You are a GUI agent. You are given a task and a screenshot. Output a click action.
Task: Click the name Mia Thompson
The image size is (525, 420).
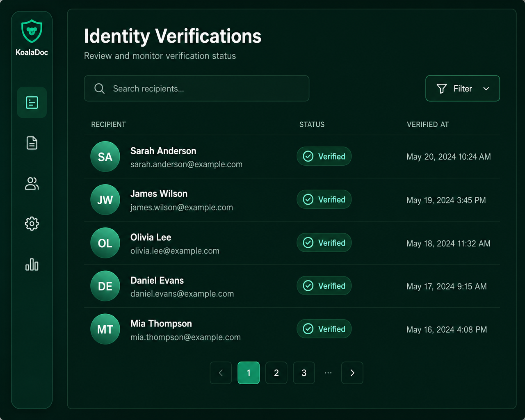pyautogui.click(x=161, y=324)
